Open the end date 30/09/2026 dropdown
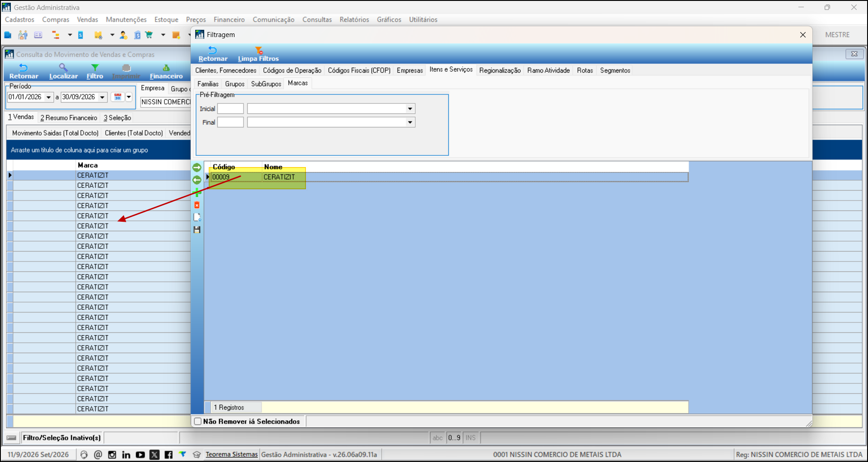Viewport: 868px width, 462px height. pos(103,97)
